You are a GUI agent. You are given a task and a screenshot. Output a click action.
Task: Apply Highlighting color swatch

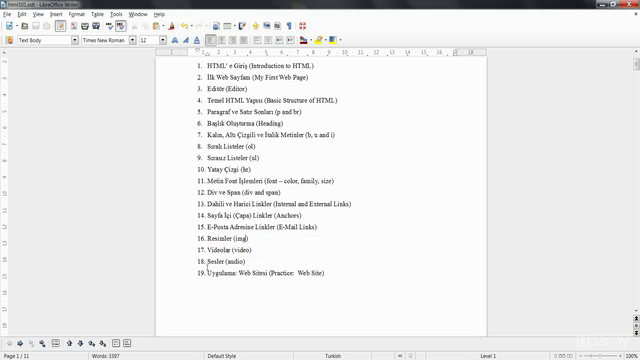(318, 40)
